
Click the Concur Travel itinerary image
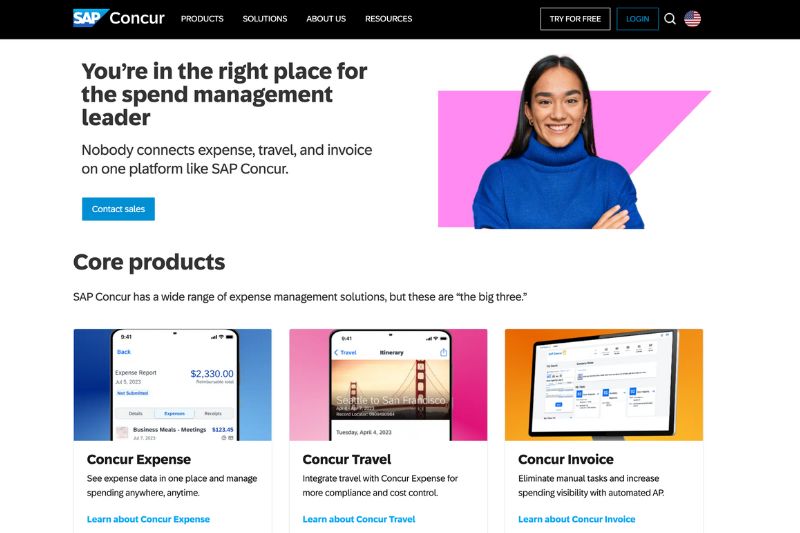[388, 385]
